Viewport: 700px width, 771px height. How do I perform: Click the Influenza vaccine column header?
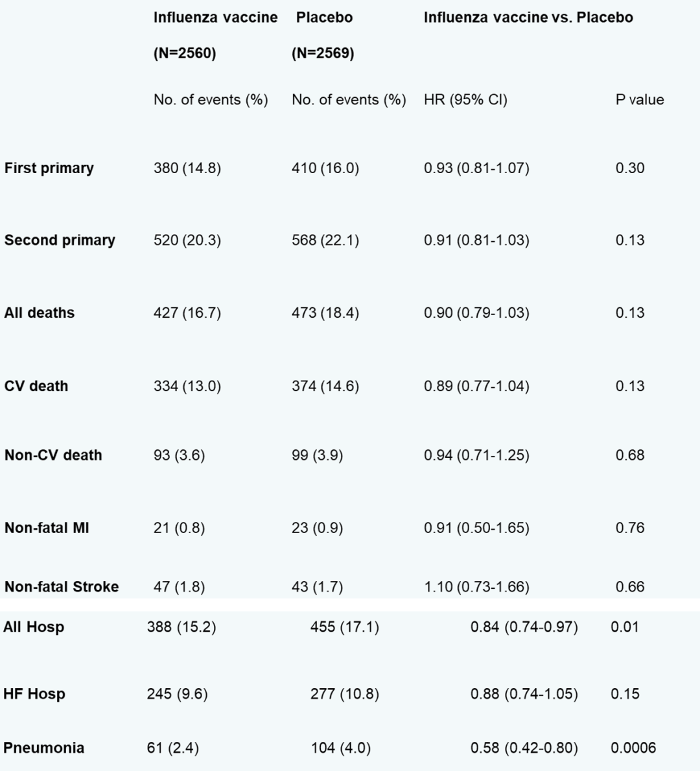[x=215, y=18]
